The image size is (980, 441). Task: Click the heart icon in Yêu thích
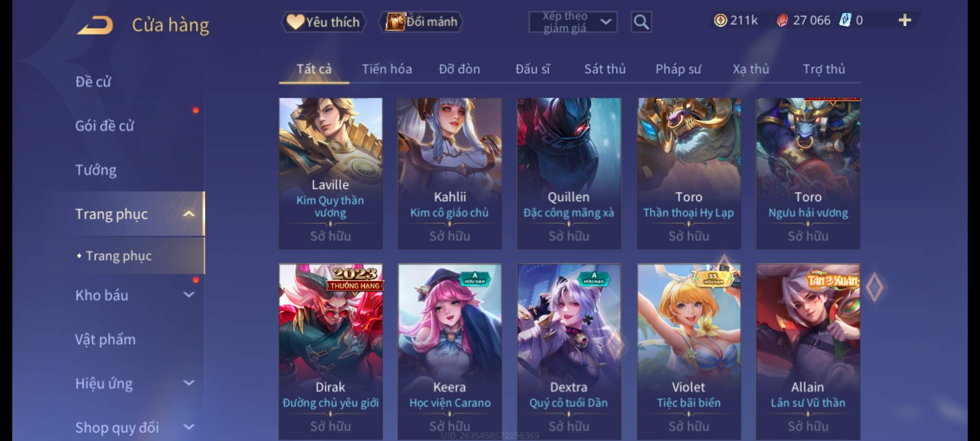point(295,22)
